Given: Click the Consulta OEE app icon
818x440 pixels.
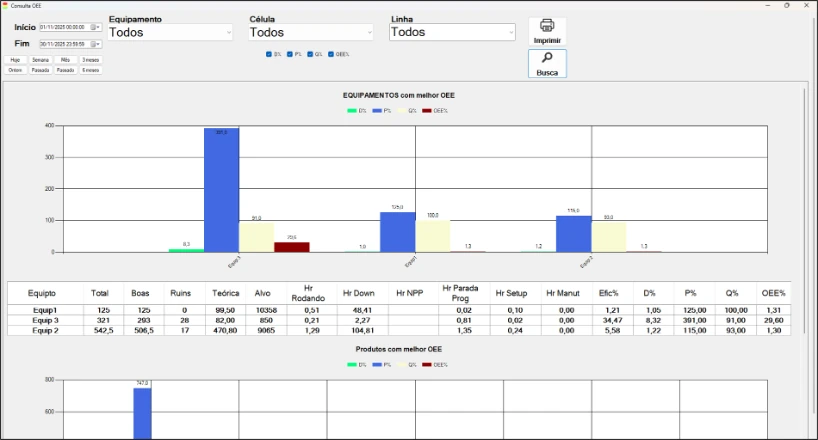Looking at the screenshot, I should coord(6,5).
